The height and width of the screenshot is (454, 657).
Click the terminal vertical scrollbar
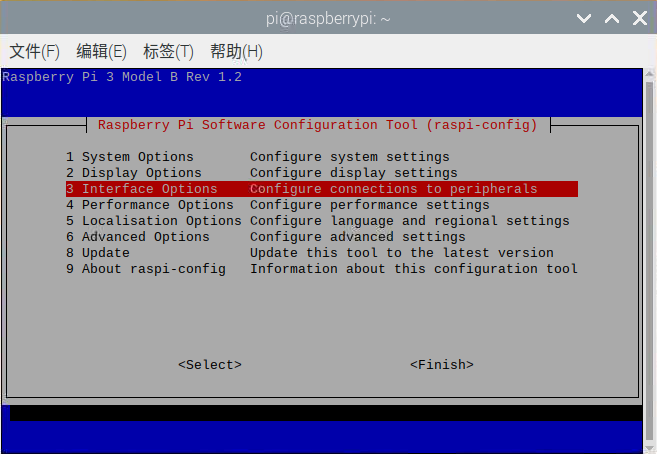coord(649,260)
